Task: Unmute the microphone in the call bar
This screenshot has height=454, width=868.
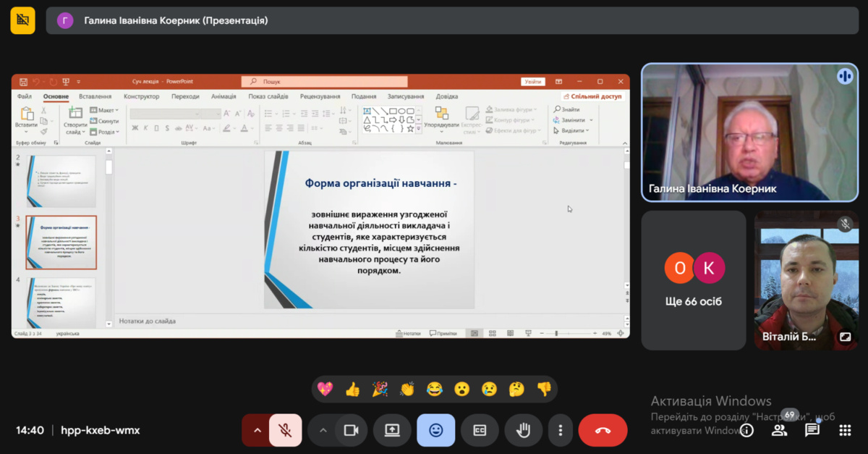Action: [285, 430]
